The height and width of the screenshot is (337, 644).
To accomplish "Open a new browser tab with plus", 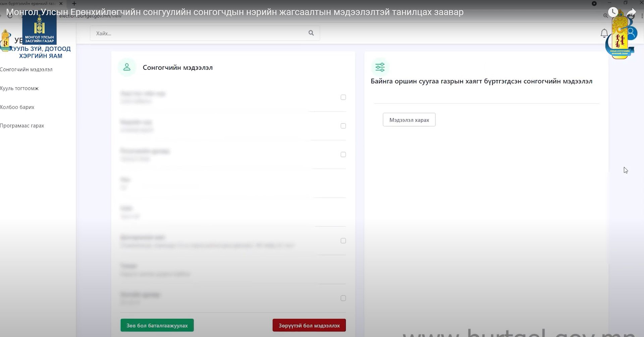I will pos(74,4).
